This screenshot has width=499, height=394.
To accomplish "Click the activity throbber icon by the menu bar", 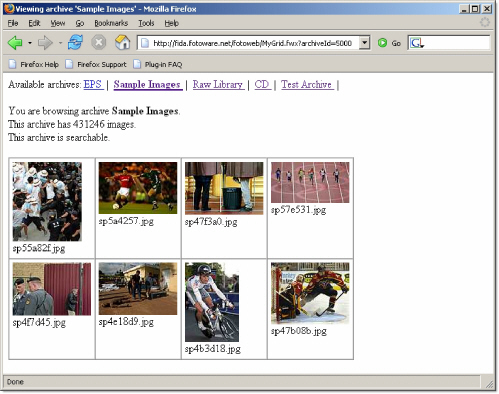I will click(485, 23).
